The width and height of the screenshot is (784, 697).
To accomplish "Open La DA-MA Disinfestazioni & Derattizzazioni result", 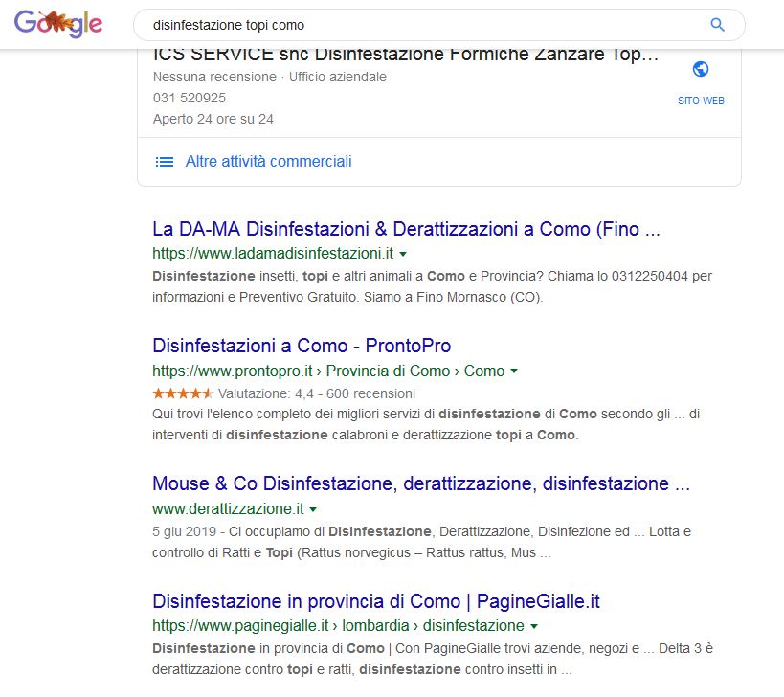I will [x=406, y=229].
